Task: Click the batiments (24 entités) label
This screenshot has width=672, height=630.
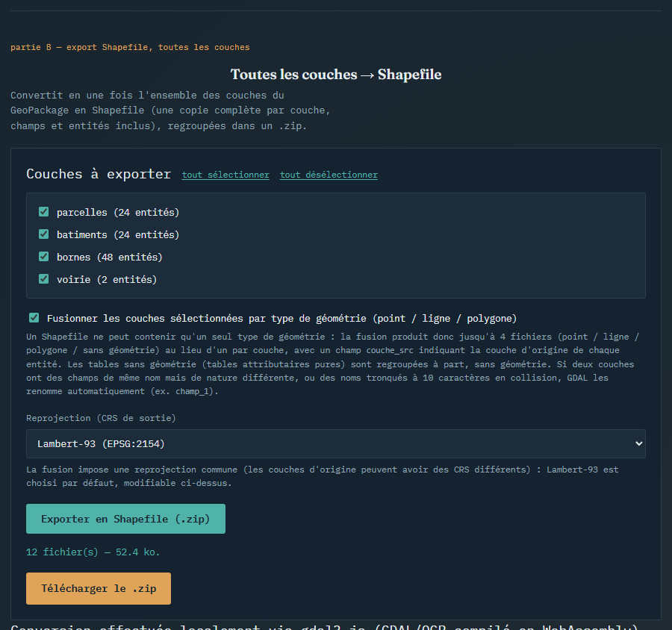Action: [x=118, y=235]
